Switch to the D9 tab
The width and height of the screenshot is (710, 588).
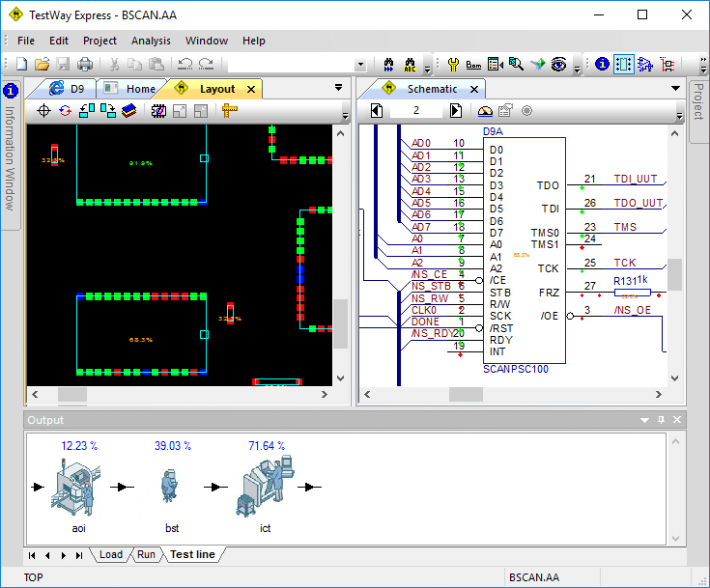[67, 89]
